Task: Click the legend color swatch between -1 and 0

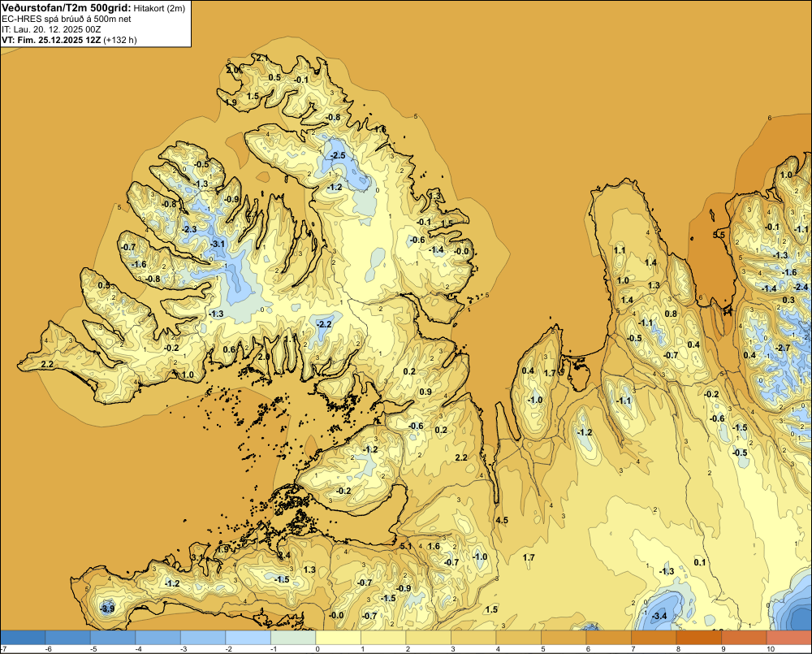Action: (293, 638)
